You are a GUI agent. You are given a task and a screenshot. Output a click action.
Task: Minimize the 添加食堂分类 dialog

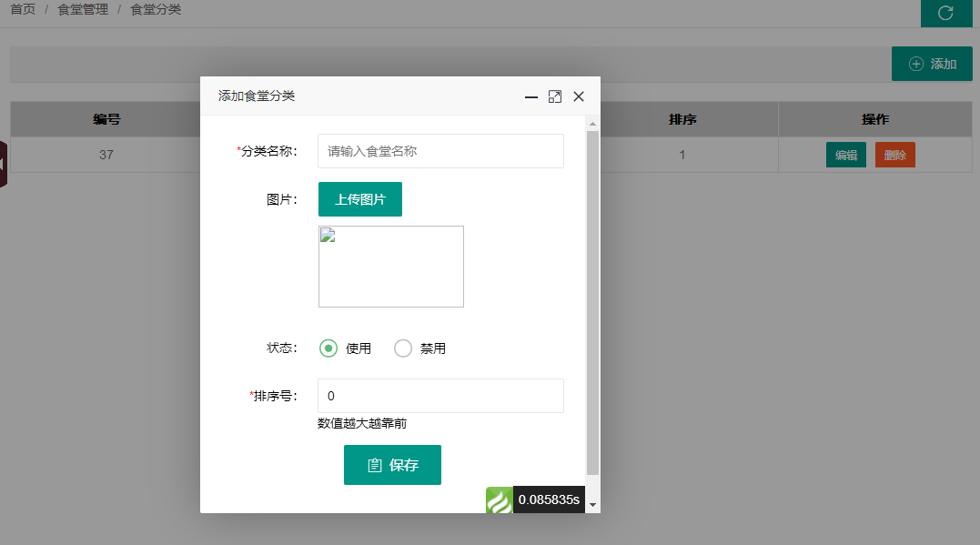(531, 96)
